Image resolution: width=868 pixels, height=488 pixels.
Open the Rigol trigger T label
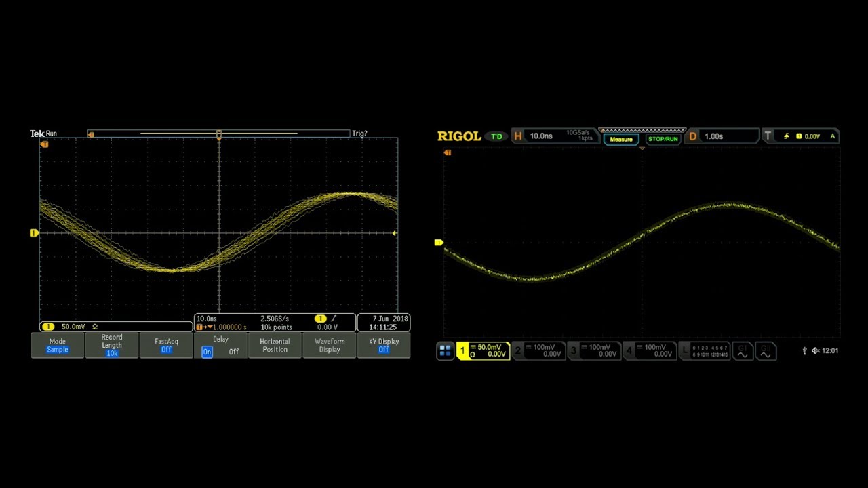click(768, 136)
